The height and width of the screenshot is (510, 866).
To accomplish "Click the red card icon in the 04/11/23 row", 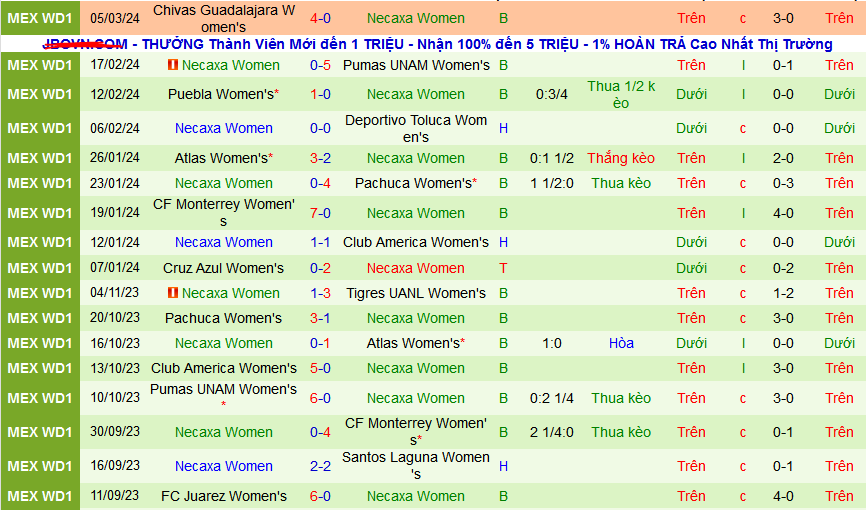I will (172, 293).
